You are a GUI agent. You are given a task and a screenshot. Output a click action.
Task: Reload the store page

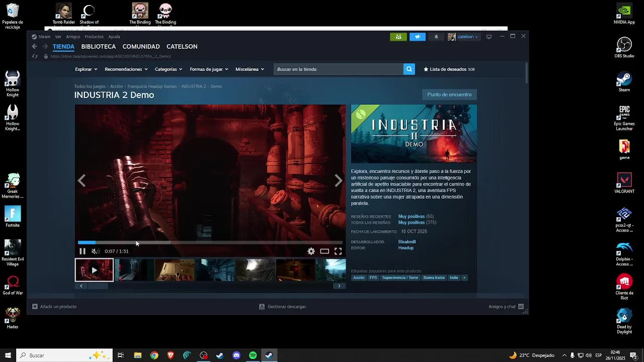tap(35, 56)
